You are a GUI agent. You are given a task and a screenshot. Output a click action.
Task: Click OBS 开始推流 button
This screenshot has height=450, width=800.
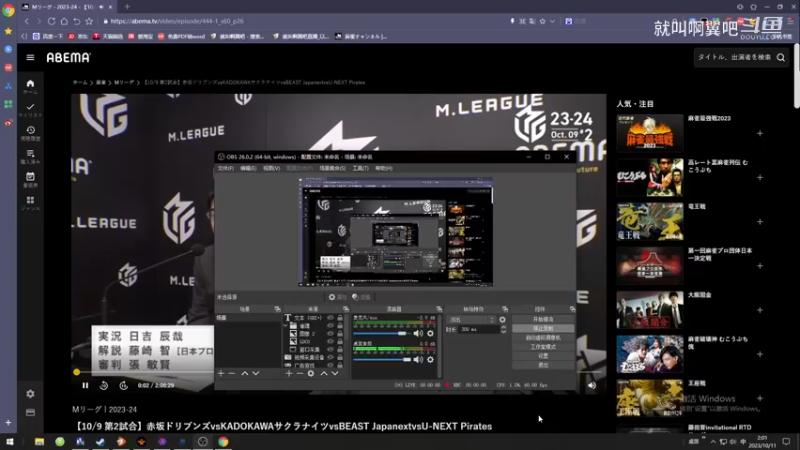(x=543, y=319)
